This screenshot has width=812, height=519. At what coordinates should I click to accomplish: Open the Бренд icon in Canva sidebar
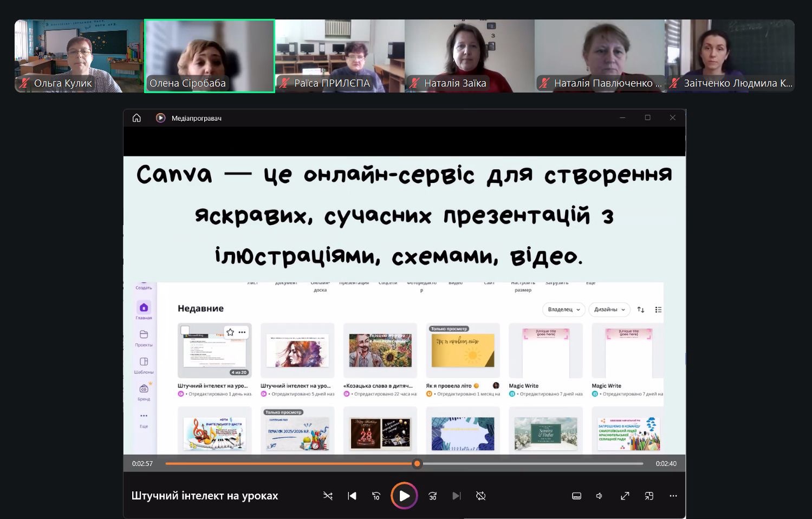coord(144,388)
